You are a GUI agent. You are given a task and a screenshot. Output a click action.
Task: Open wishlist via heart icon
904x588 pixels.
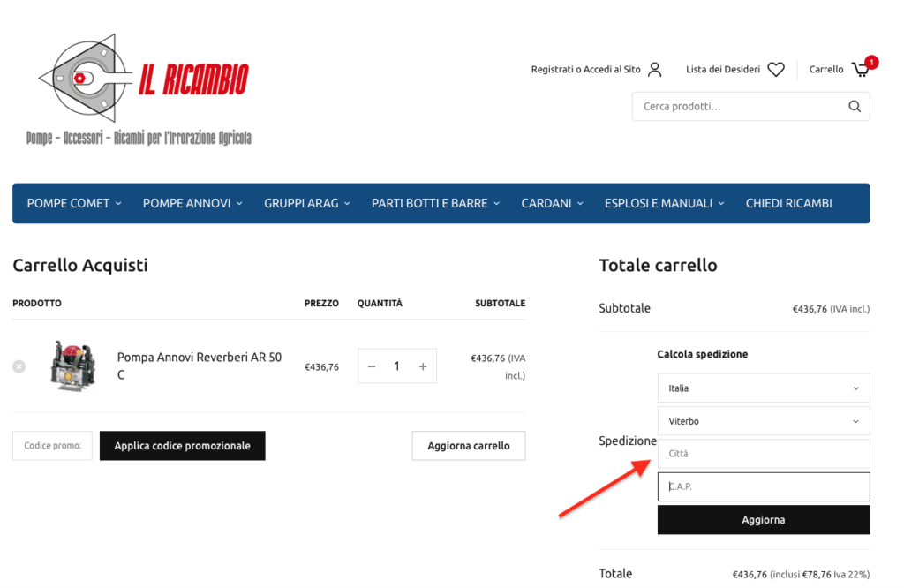776,69
